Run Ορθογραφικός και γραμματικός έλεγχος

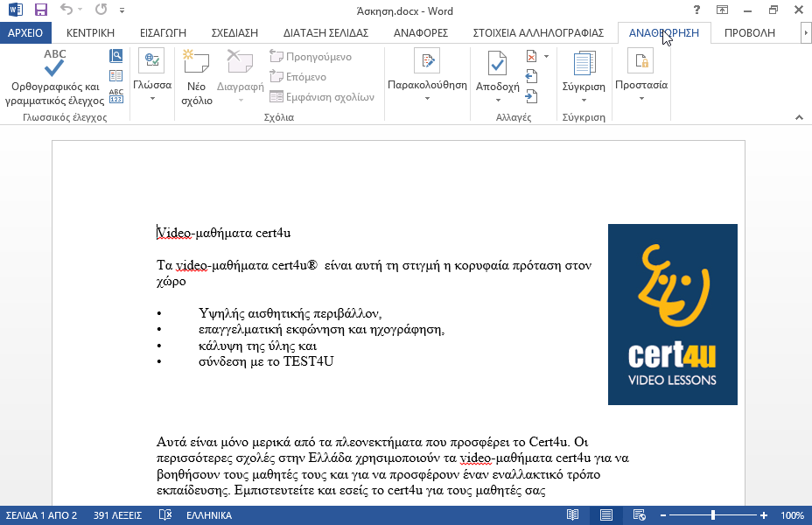tap(54, 78)
